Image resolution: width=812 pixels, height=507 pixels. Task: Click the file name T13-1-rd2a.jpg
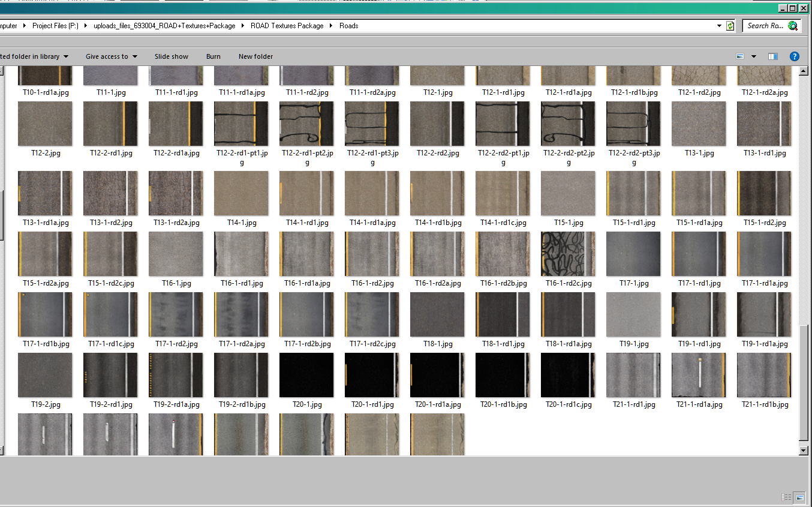point(176,223)
